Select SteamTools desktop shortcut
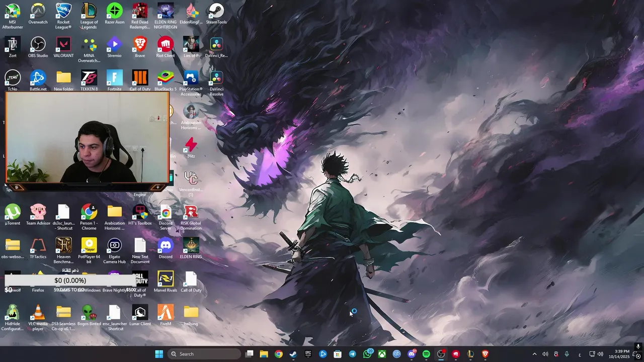The width and height of the screenshot is (644, 362). pos(216,14)
